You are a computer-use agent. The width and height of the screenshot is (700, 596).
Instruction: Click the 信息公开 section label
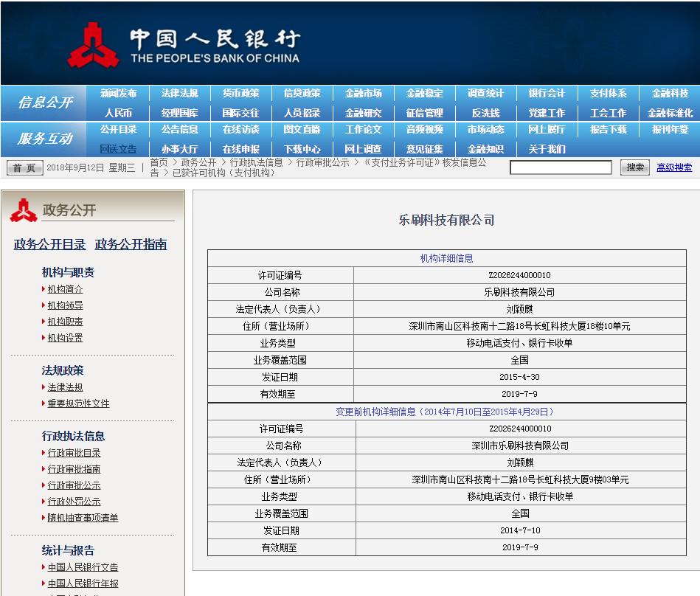click(x=45, y=103)
